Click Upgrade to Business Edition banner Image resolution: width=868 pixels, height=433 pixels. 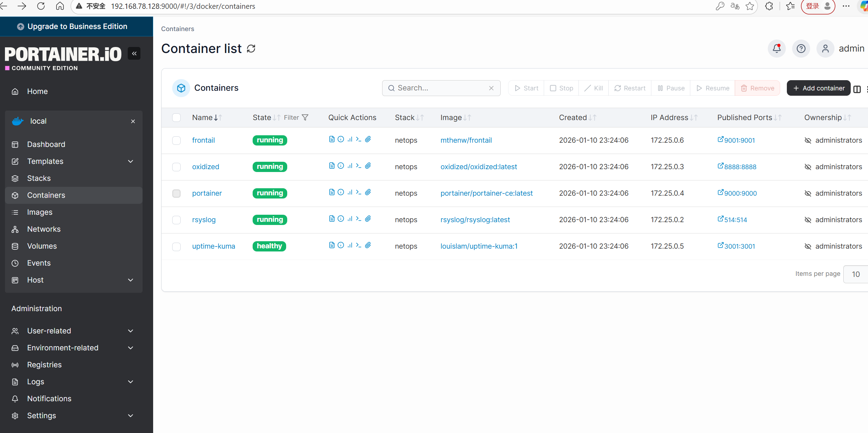click(77, 26)
